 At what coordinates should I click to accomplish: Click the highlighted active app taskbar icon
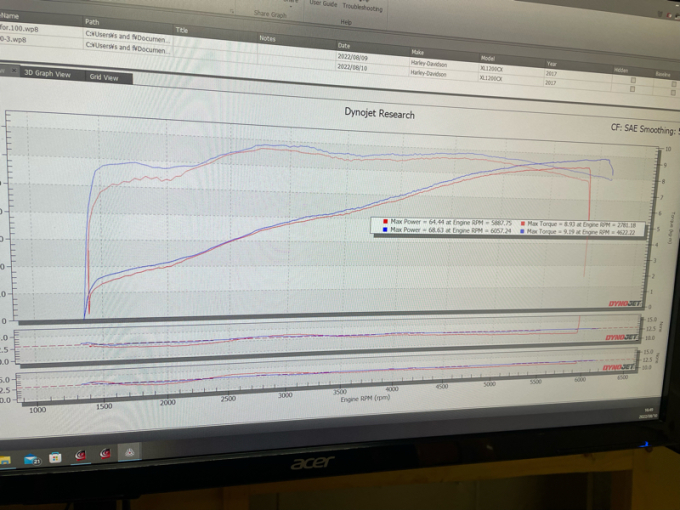pos(130,452)
